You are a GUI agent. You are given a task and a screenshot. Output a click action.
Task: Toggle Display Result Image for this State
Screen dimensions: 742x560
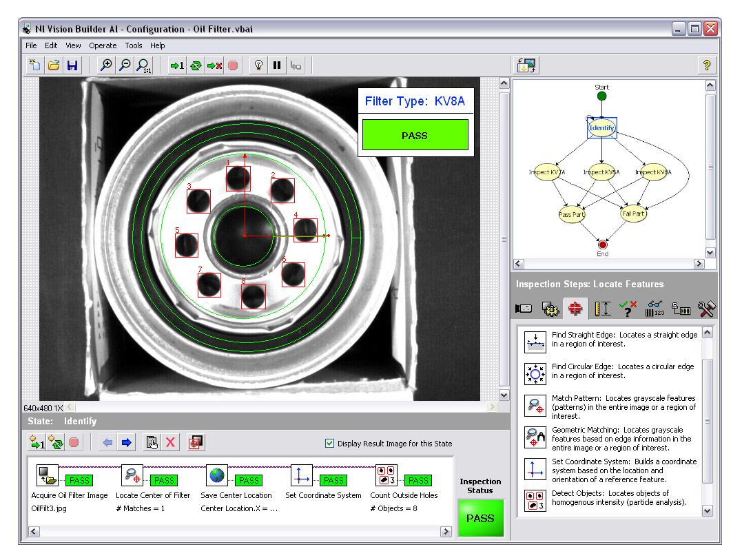click(330, 443)
